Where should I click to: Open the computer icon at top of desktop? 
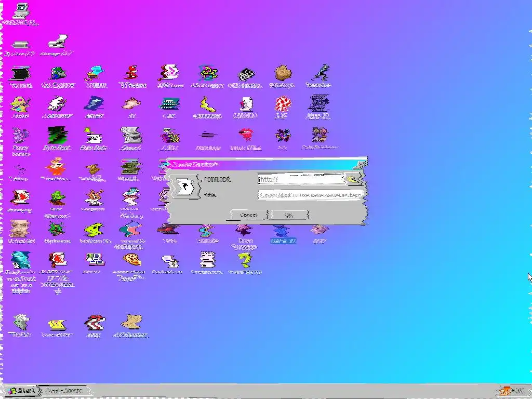(21, 11)
